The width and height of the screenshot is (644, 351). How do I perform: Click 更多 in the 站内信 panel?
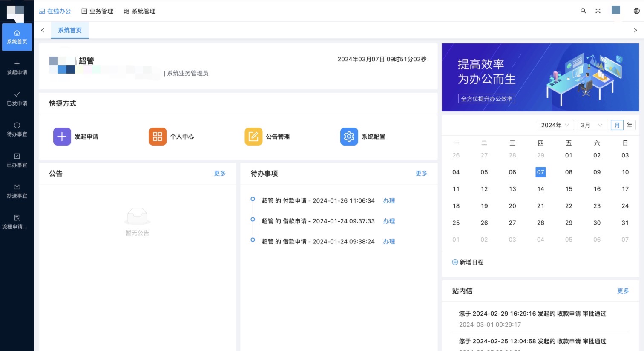623,291
